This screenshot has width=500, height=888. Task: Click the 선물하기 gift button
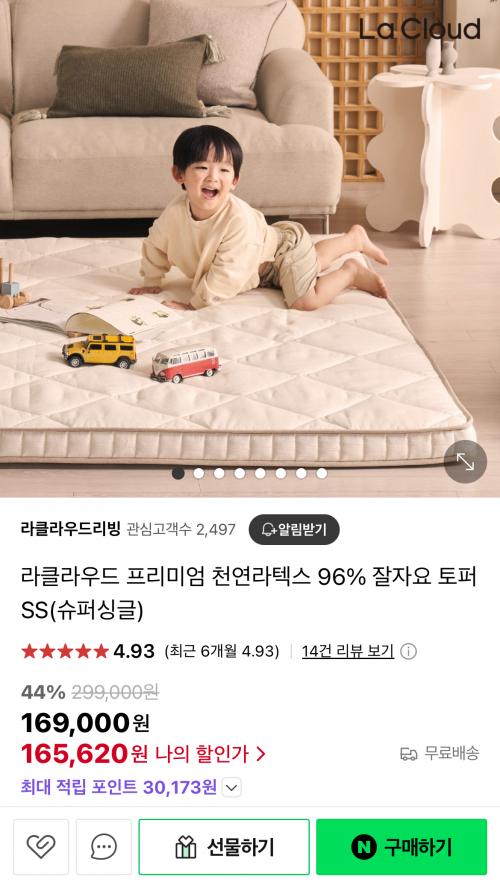(x=224, y=847)
